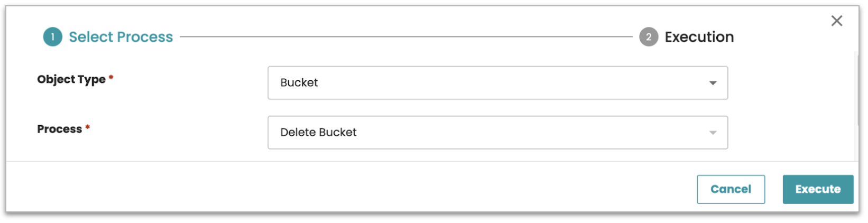Click the "Object Type" field label

pyautogui.click(x=71, y=80)
